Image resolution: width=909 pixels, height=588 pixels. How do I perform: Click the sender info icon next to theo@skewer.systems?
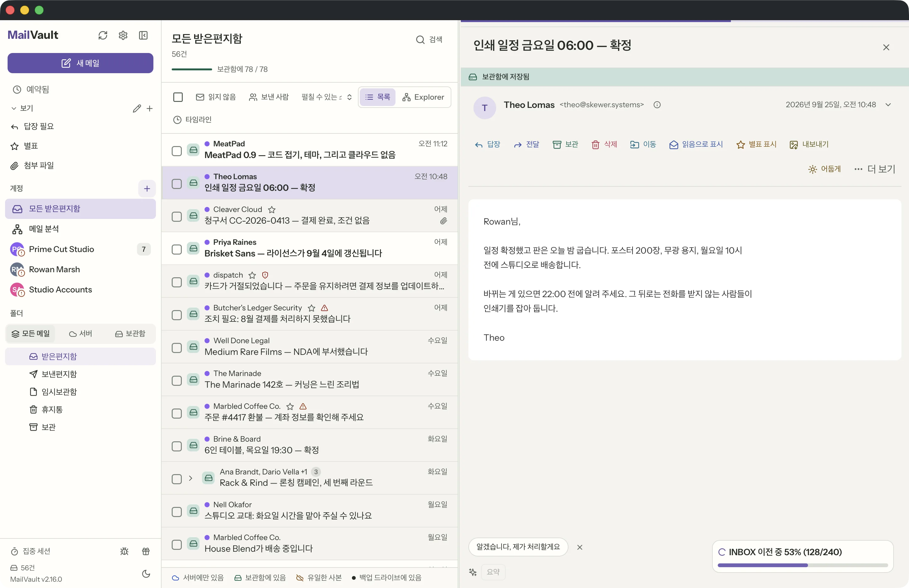coord(657,105)
